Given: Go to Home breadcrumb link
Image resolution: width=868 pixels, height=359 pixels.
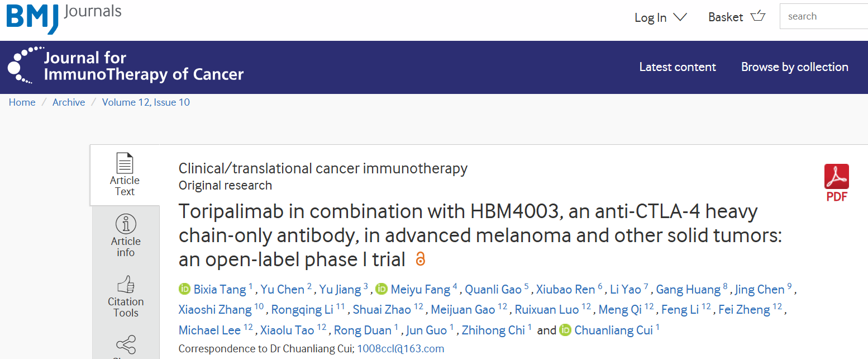Looking at the screenshot, I should pos(22,102).
